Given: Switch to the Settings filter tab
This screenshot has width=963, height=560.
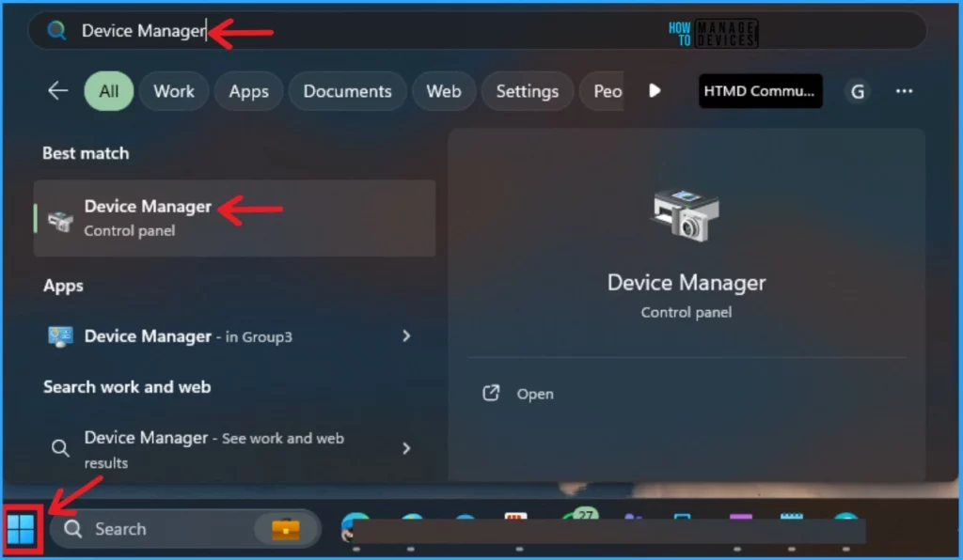Looking at the screenshot, I should [527, 91].
